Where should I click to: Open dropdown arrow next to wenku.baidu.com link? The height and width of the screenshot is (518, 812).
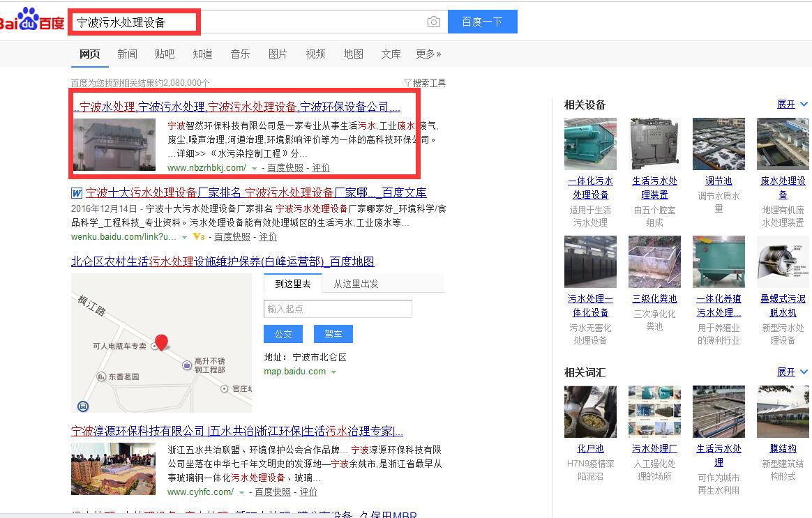coord(184,237)
